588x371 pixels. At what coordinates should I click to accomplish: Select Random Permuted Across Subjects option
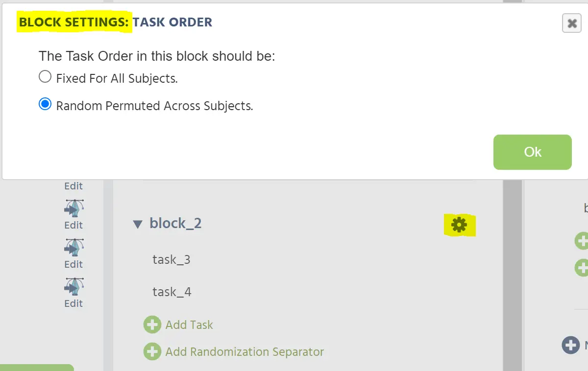[45, 103]
